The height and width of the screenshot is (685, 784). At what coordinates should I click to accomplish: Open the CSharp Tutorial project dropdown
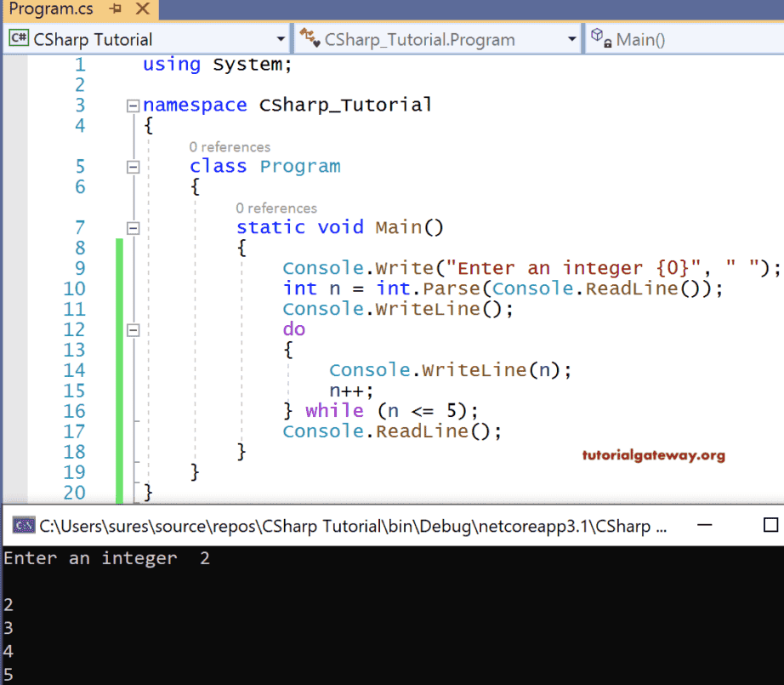(x=281, y=38)
